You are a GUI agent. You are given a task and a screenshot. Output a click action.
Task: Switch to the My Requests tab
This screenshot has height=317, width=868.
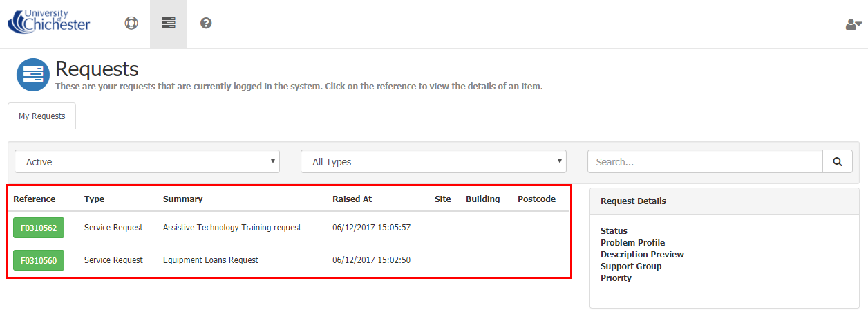(42, 116)
